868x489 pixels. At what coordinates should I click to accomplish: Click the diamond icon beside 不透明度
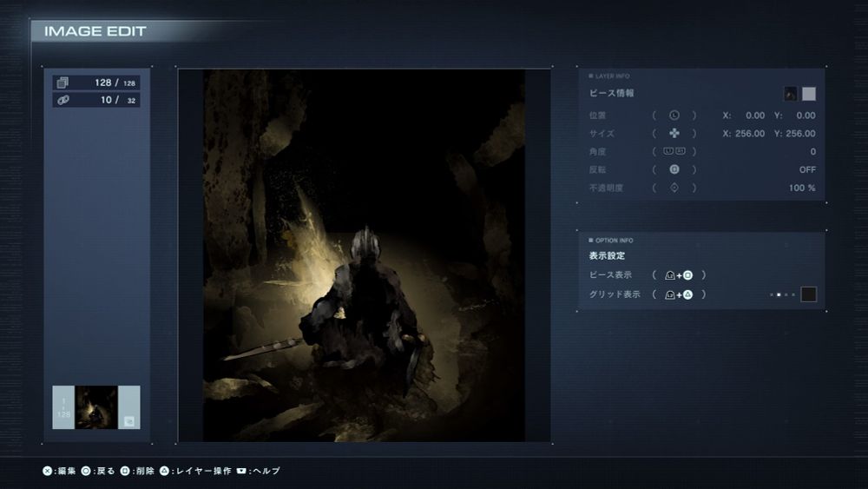click(674, 188)
